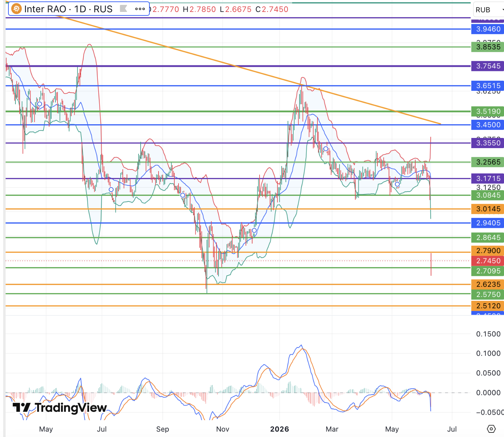Click the 0.1500 value on the indicator scale
The width and height of the screenshot is (504, 437).
point(488,334)
